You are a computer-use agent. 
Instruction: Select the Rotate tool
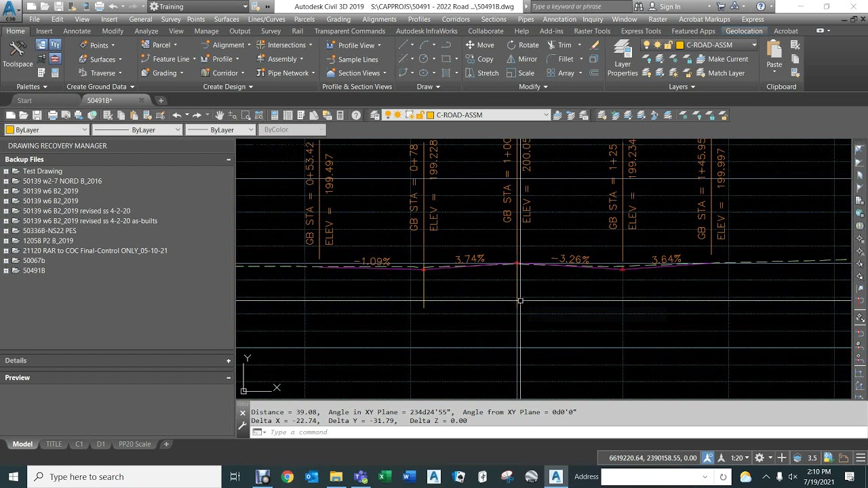522,45
